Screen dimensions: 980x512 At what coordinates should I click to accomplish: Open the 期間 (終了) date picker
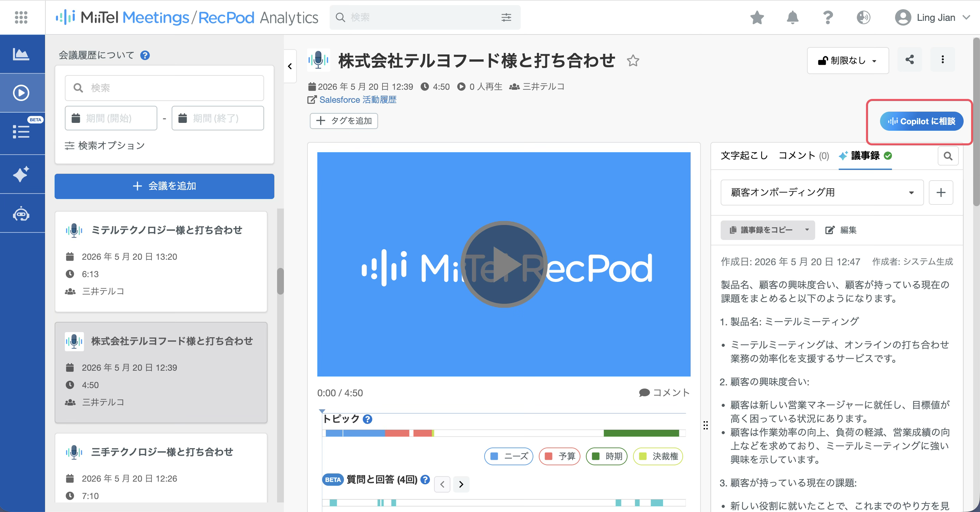point(218,118)
